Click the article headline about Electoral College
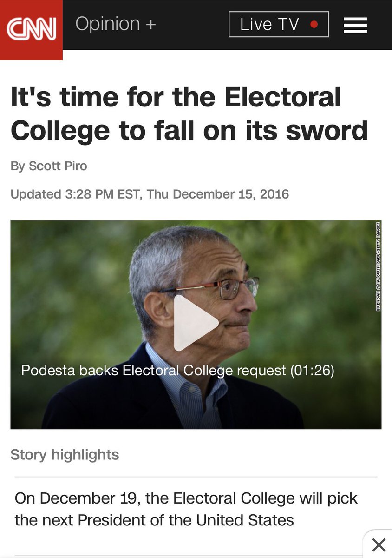This screenshot has height=558, width=392. 189,114
